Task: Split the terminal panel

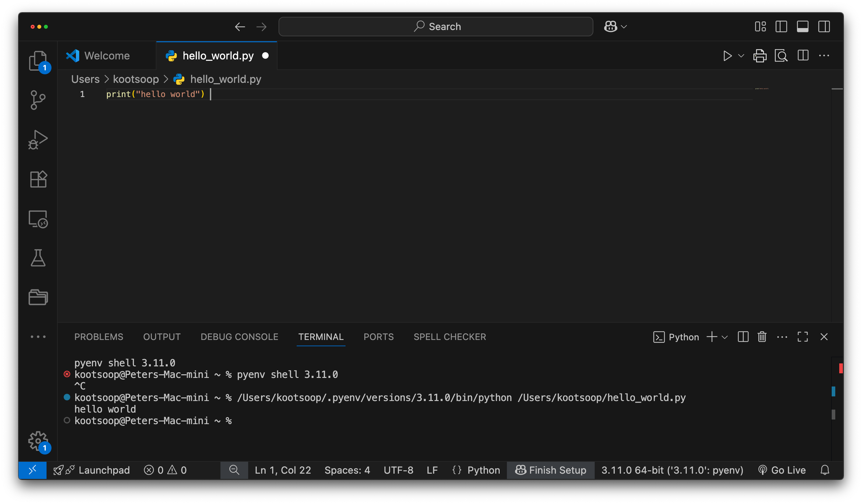Action: tap(743, 337)
